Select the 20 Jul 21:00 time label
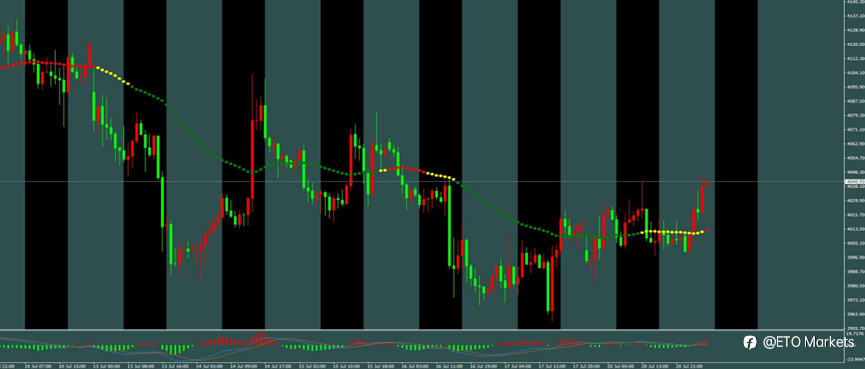Screen dimensions: 865x369 (x=690, y=366)
